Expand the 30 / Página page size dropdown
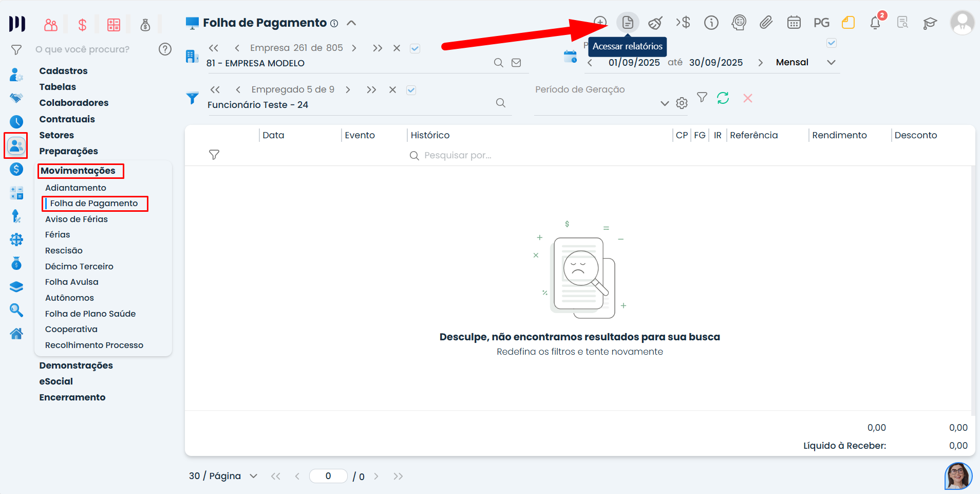This screenshot has height=494, width=980. [x=253, y=476]
